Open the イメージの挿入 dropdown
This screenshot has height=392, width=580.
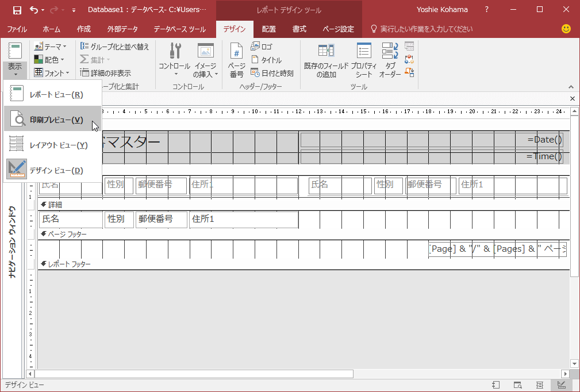point(205,60)
